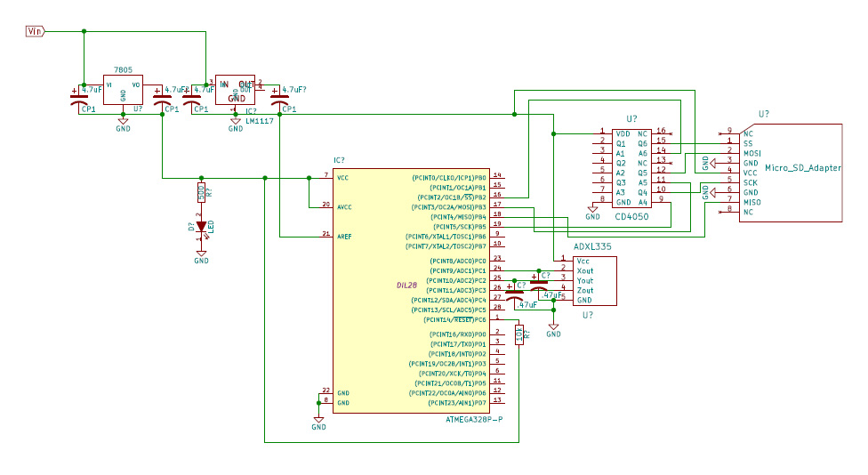Click the (PCINT3/OC2A/MOSI)PB3 pin label
This screenshot has width=868, height=475.
[449, 207]
